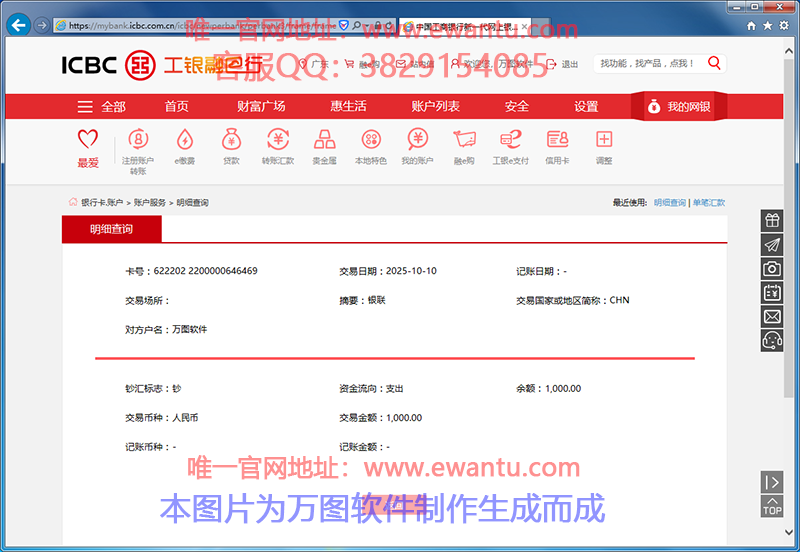This screenshot has width=800, height=552.
Task: Click the 退出 logout link
Action: pos(563,64)
